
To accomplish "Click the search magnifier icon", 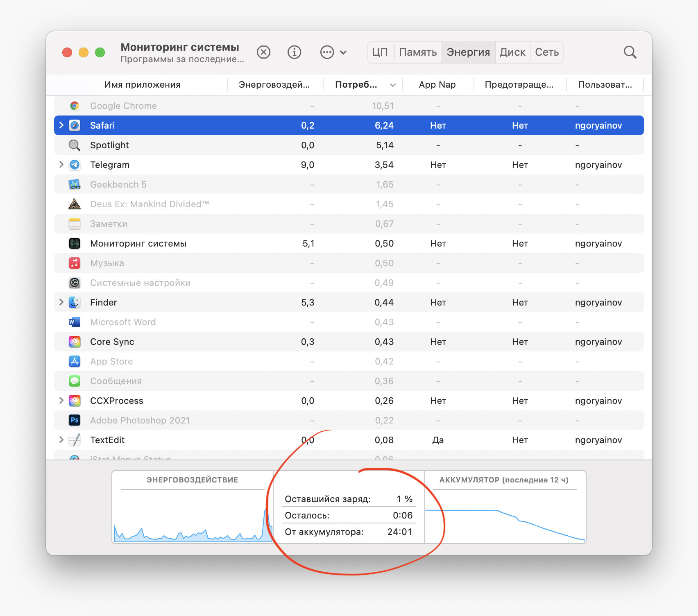I will (x=630, y=52).
